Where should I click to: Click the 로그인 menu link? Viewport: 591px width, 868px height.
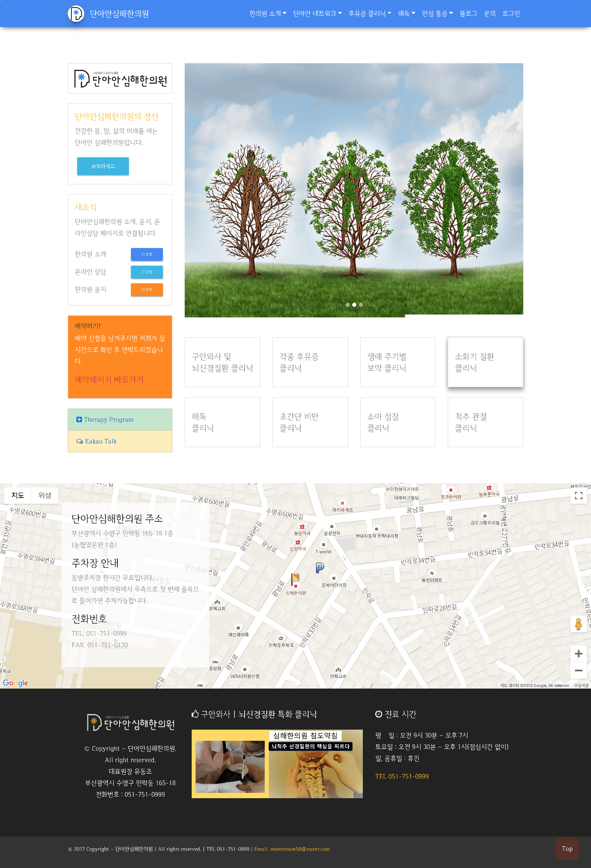511,14
